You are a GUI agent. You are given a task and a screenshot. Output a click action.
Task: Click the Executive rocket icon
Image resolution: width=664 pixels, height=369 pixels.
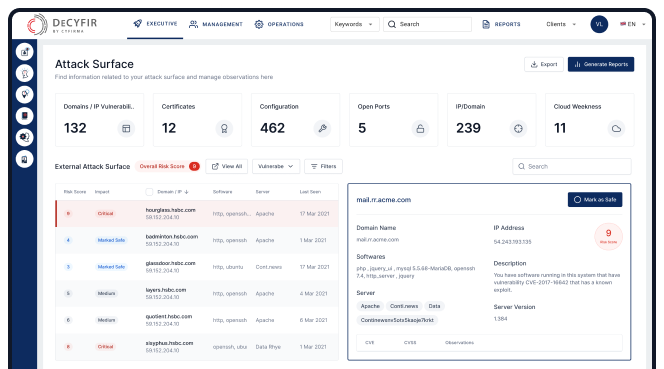(x=138, y=24)
